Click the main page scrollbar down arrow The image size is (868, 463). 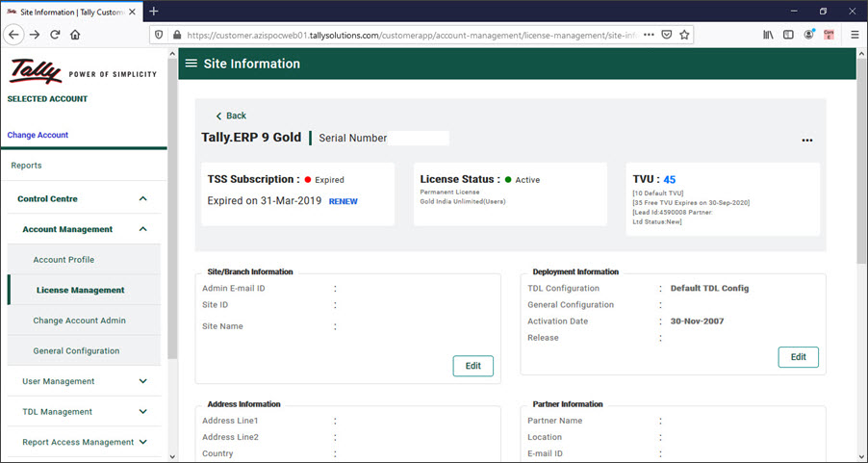click(x=861, y=456)
